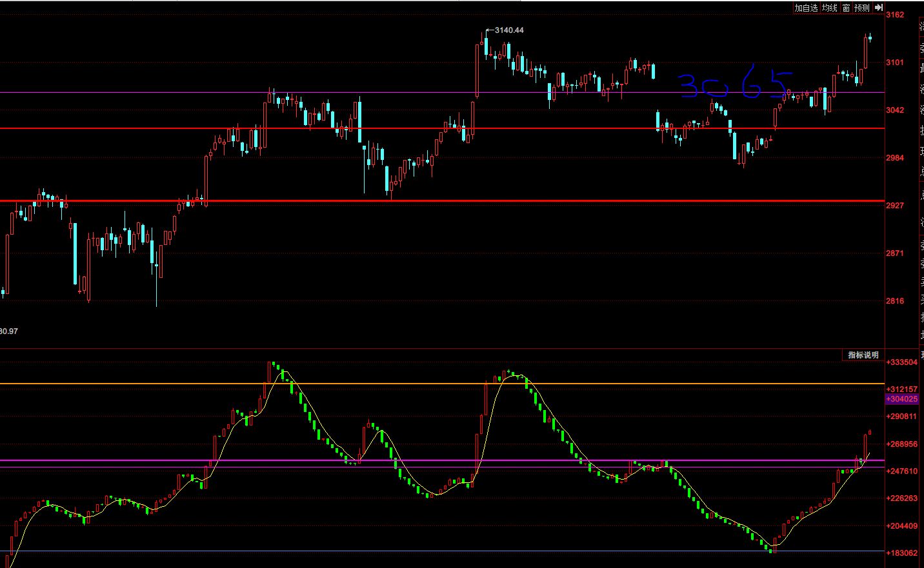Viewport: 924px width, 568px height.
Task: Click the 3042 price axis label
Action: point(895,110)
